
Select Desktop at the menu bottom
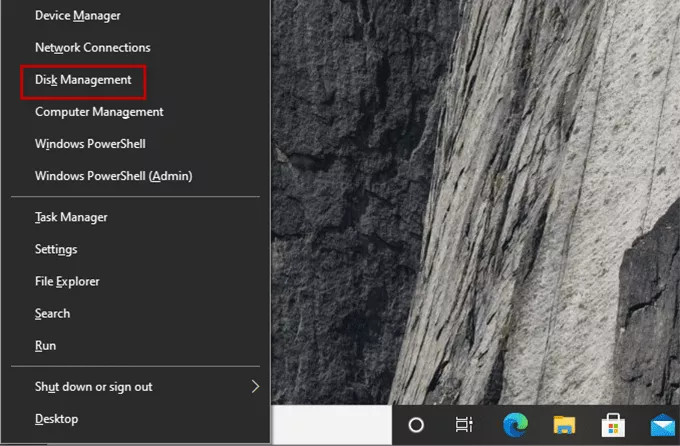point(56,418)
